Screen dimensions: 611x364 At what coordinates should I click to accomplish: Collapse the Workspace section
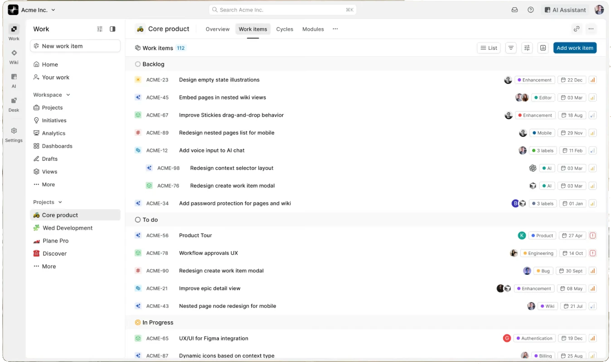tap(52, 95)
